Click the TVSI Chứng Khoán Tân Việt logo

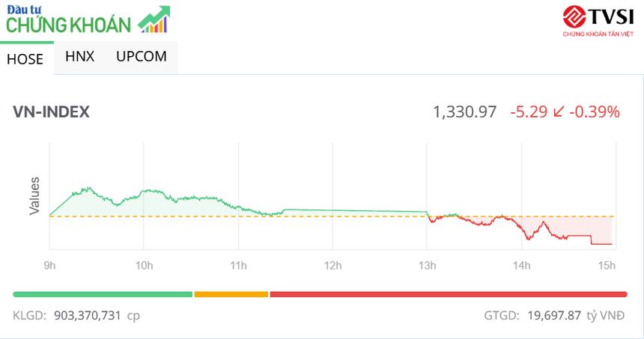click(599, 20)
